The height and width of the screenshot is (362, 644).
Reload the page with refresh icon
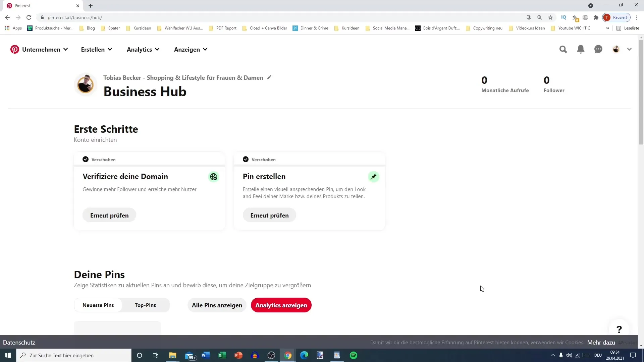click(x=29, y=17)
